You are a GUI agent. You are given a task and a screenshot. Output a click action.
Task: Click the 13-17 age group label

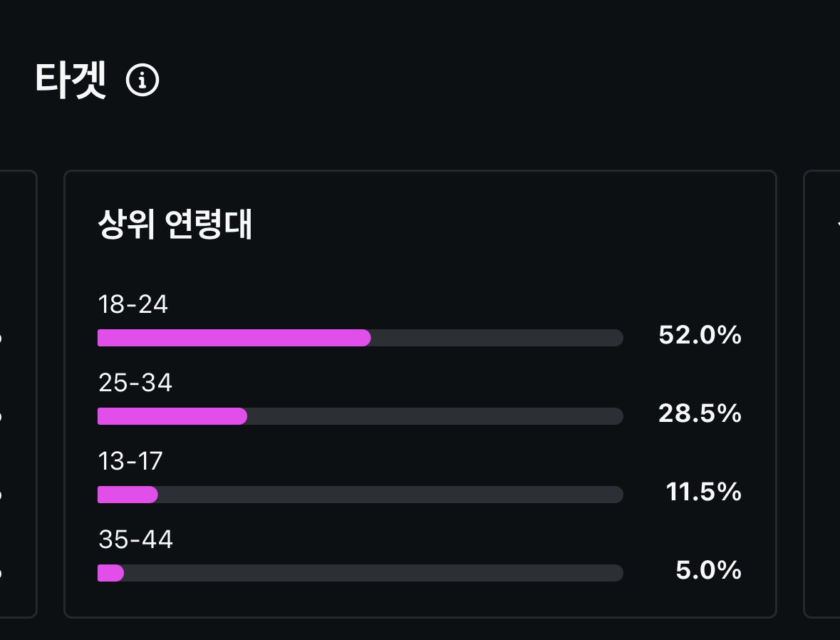click(130, 461)
